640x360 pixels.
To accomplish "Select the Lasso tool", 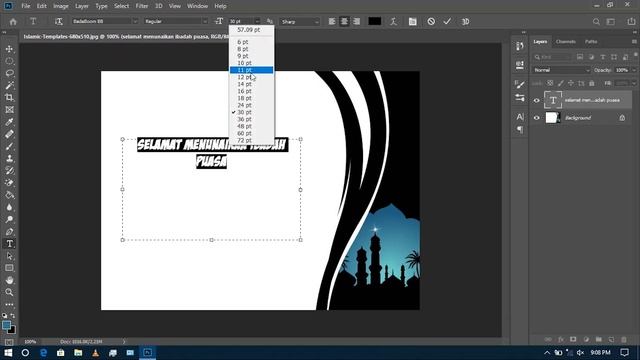I will click(x=9, y=73).
